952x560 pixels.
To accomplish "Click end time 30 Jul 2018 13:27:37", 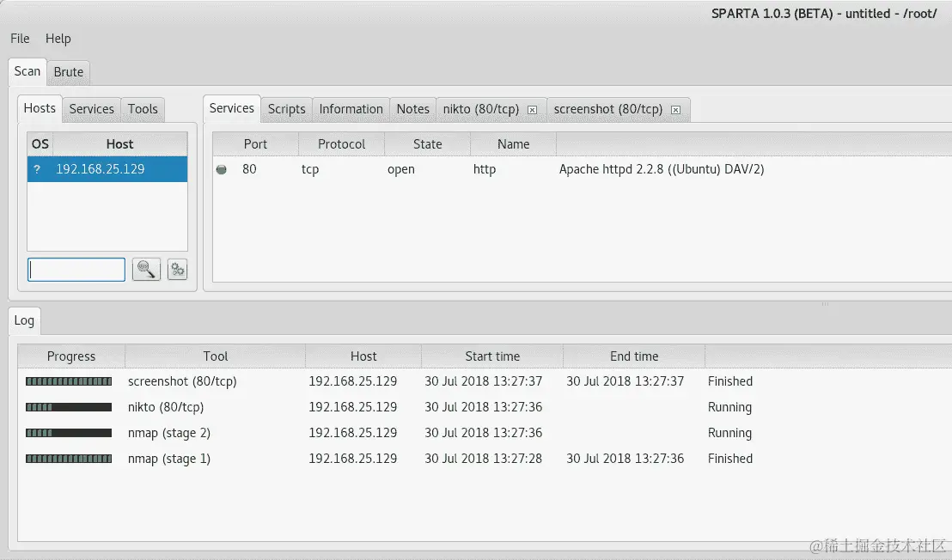I will 626,381.
